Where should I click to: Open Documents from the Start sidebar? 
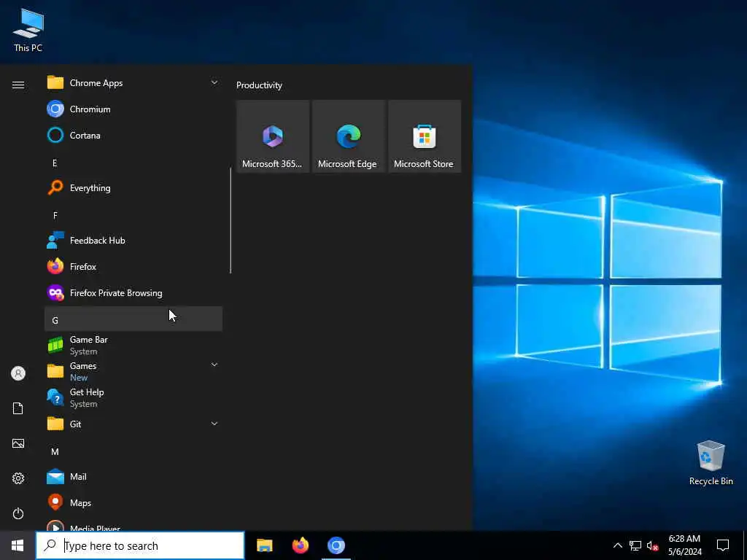(x=18, y=408)
